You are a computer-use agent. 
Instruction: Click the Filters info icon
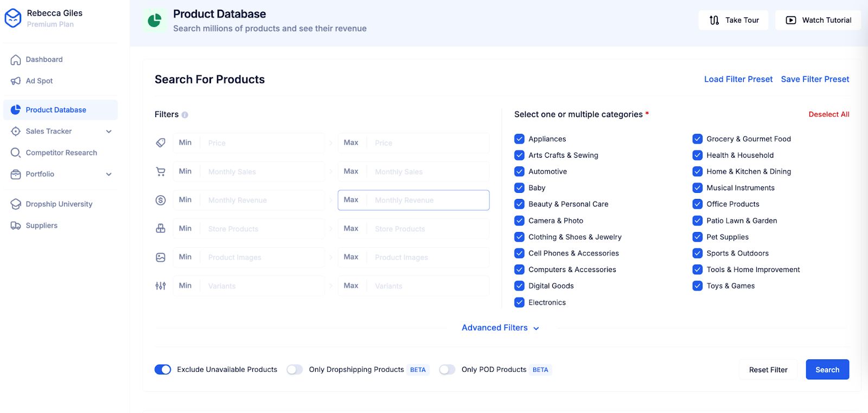click(185, 115)
